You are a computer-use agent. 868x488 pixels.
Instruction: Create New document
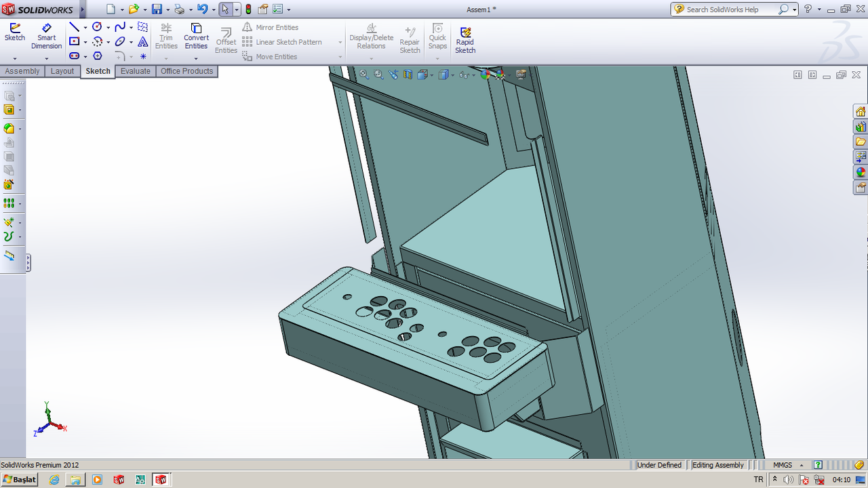pos(111,9)
